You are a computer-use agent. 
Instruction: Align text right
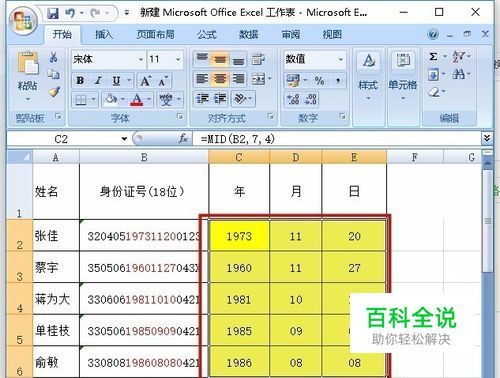point(238,79)
